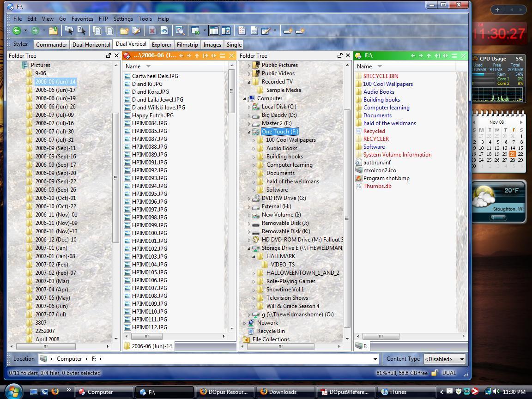The image size is (532, 399).
Task: Click the Commander style button
Action: (x=51, y=45)
